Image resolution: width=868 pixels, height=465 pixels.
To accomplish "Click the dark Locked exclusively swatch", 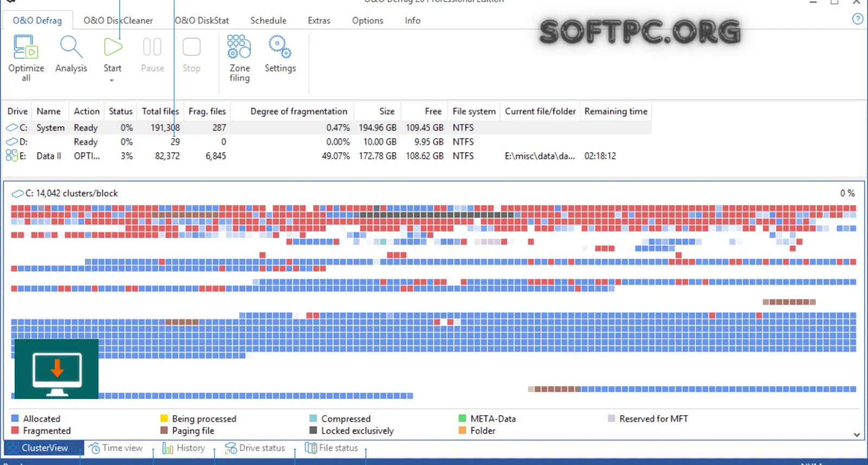I will click(313, 430).
